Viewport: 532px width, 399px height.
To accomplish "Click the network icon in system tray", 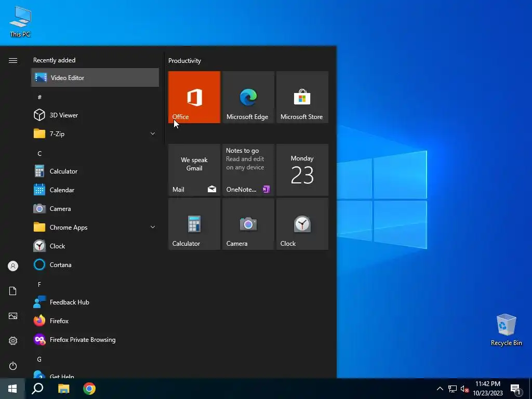I will tap(453, 389).
